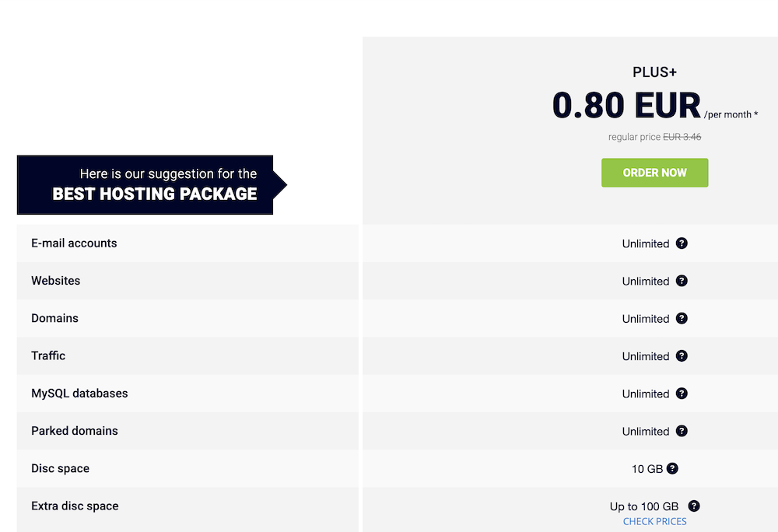Show help for Up to 100 GB
Screen dimensions: 778x532
[x=694, y=506]
